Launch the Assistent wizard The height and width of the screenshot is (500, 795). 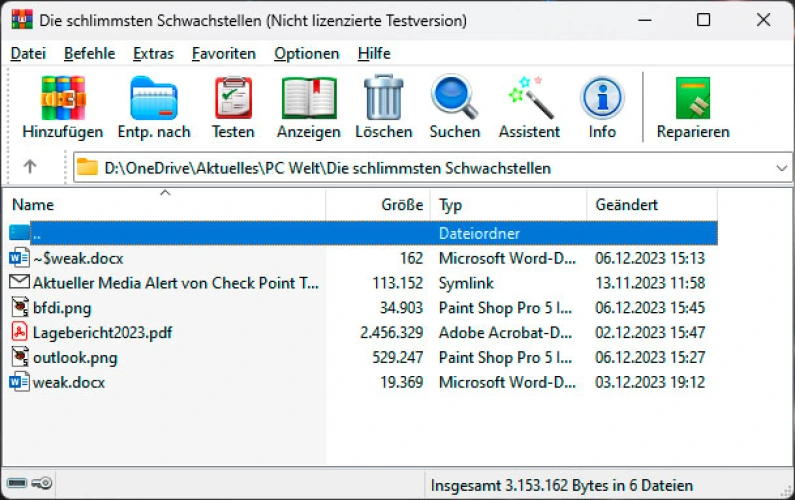[529, 99]
